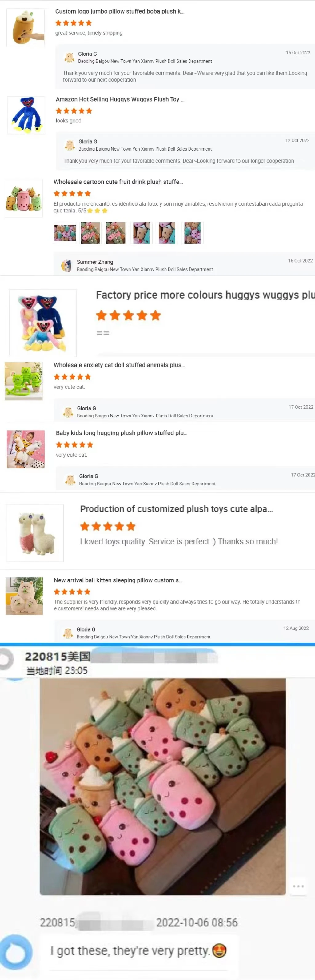315x980 pixels.
Task: Open the boba plush photo in chat
Action: point(162,786)
